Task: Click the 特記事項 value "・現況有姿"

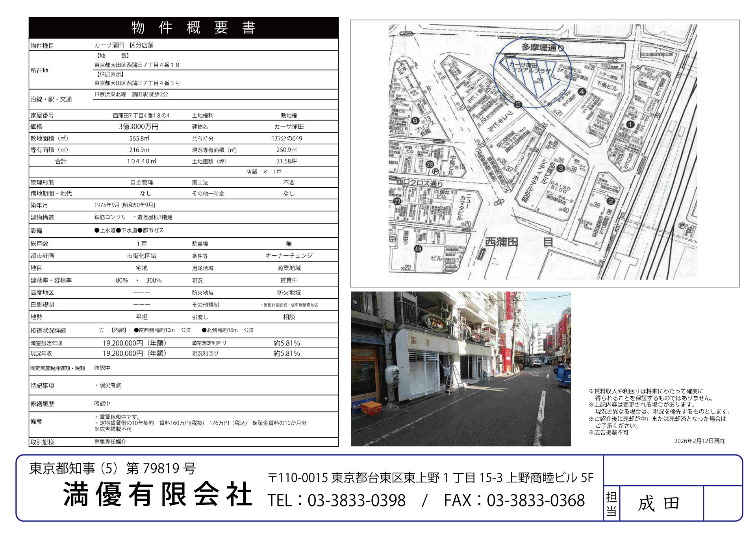Action: [x=108, y=386]
